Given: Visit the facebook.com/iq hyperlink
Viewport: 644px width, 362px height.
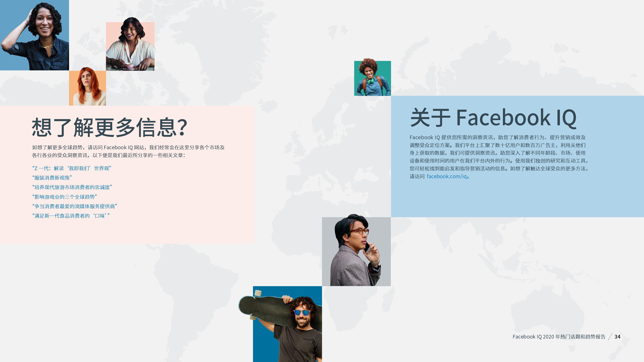Looking at the screenshot, I should (x=447, y=176).
